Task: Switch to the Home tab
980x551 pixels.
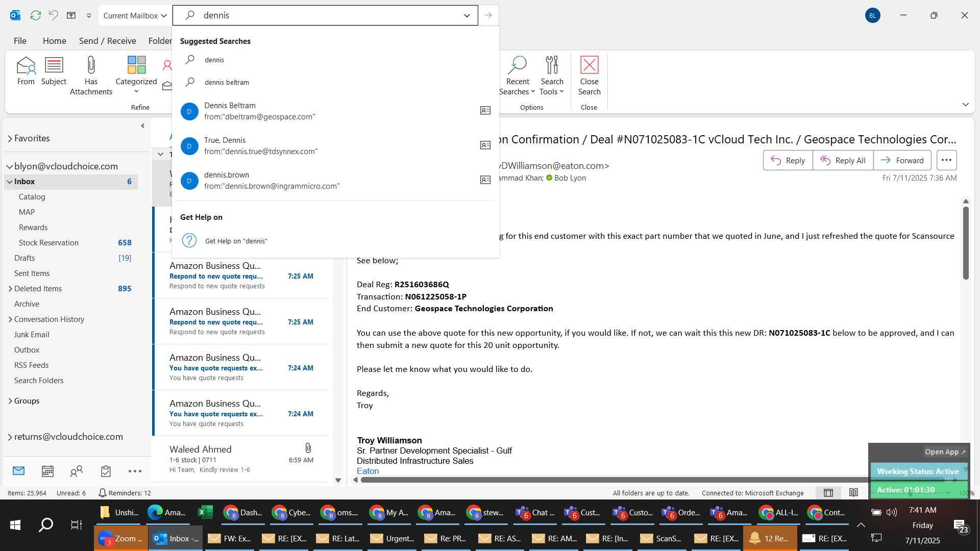Action: pos(54,41)
